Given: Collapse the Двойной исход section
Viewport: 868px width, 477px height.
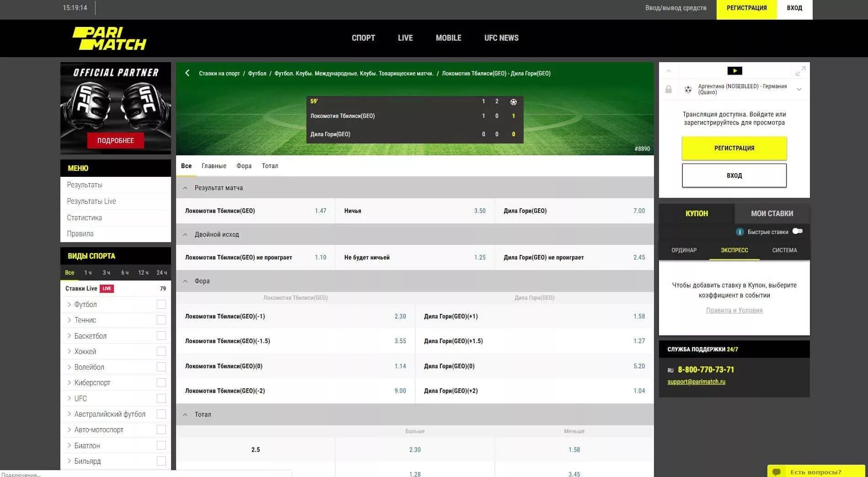Looking at the screenshot, I should tap(185, 234).
